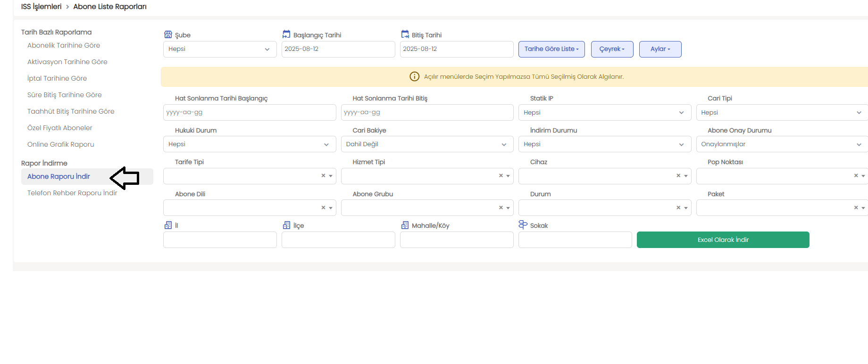Select Aktivasyon Tarihine Göre report
Viewport: 868px width, 364px height.
point(67,62)
